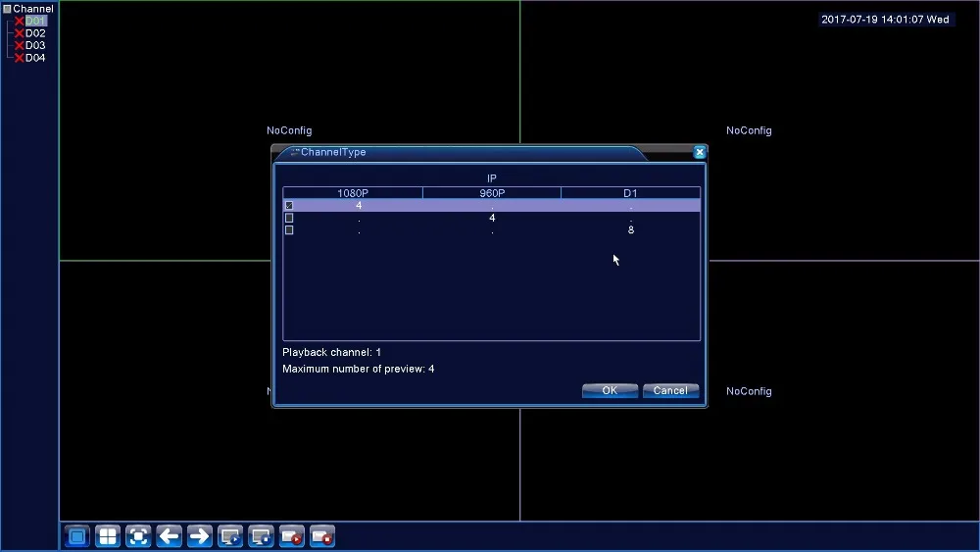The width and height of the screenshot is (980, 552).
Task: Select channel D04 in the tree
Action: click(x=35, y=58)
